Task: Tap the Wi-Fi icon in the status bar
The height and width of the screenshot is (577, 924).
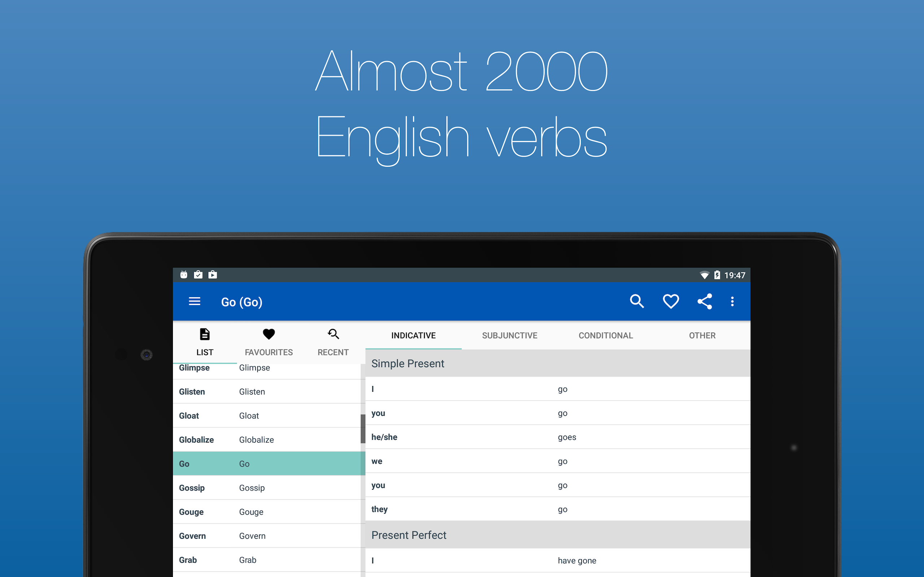Action: 705,275
